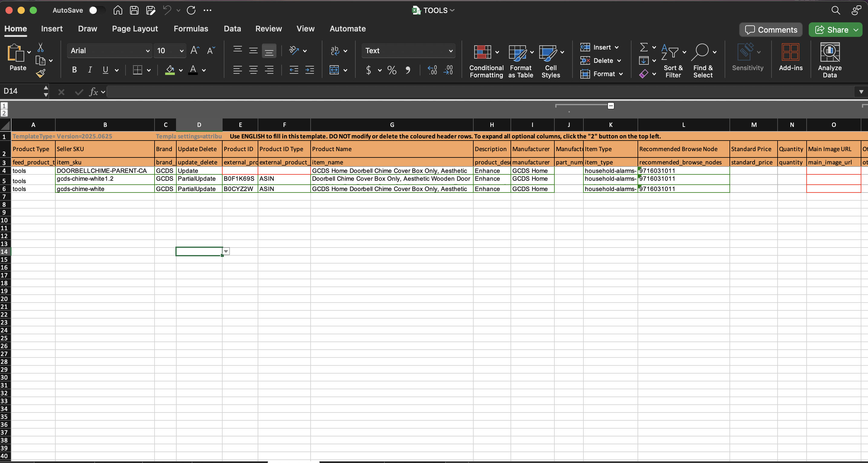This screenshot has width=868, height=463.
Task: Open the Text number format dropdown
Action: [450, 51]
